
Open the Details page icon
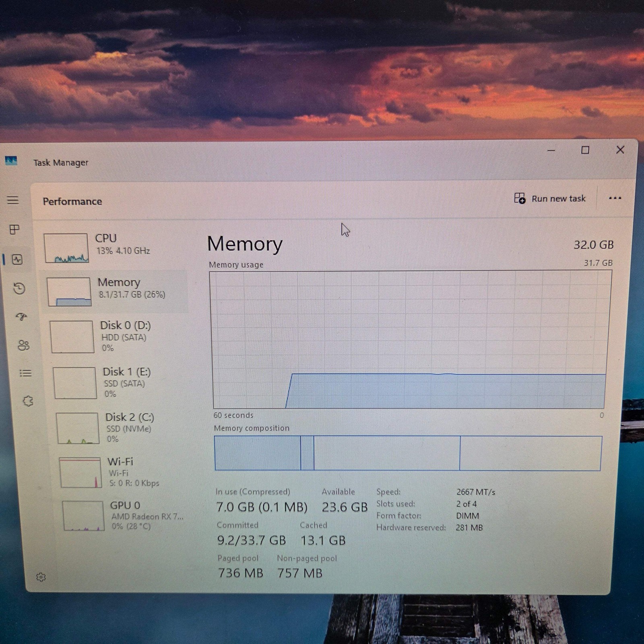tap(25, 373)
